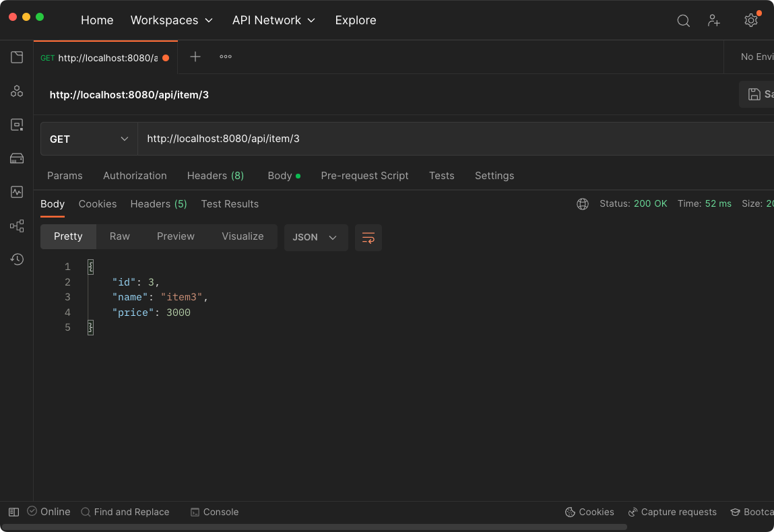Select the GET localhost:8080 request tab

coord(105,58)
